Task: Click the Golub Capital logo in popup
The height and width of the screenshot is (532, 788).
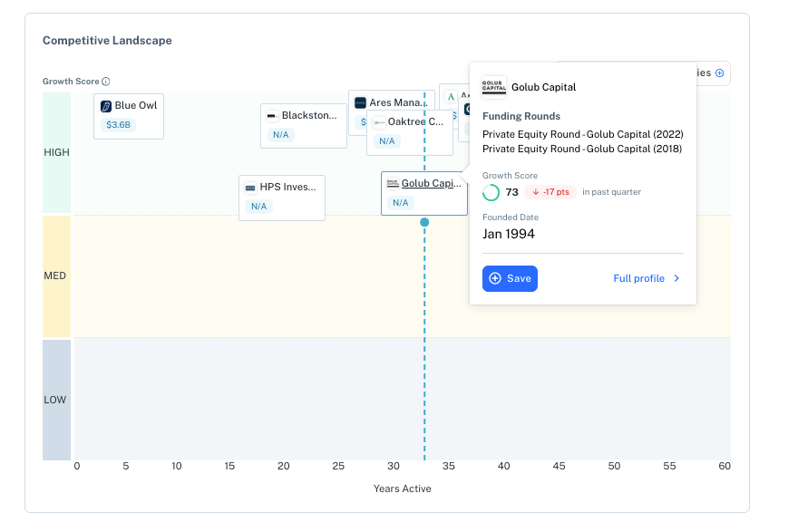Action: 494,87
